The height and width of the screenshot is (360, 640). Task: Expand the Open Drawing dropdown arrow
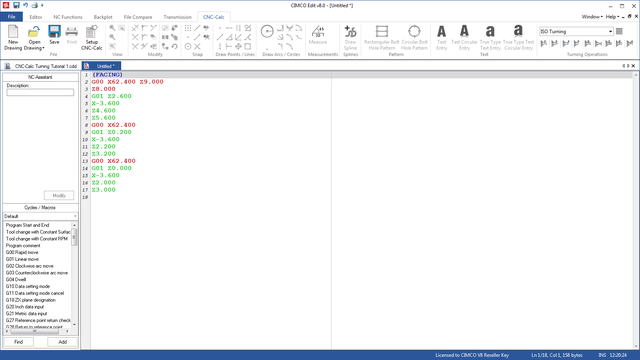43,48
